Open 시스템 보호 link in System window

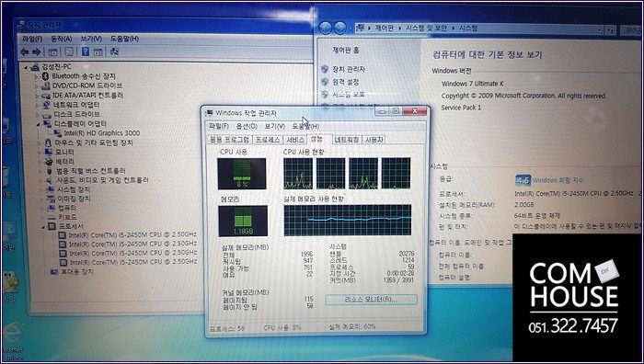coord(349,95)
